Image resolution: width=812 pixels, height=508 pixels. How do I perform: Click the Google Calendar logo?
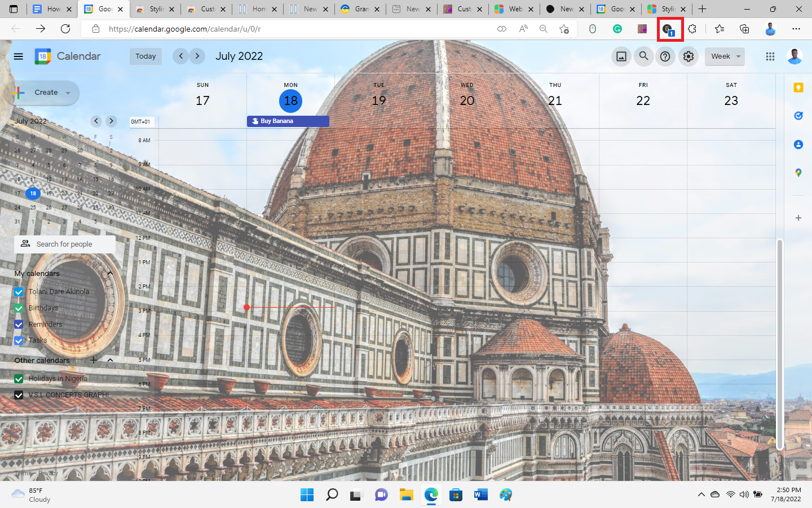coord(43,56)
